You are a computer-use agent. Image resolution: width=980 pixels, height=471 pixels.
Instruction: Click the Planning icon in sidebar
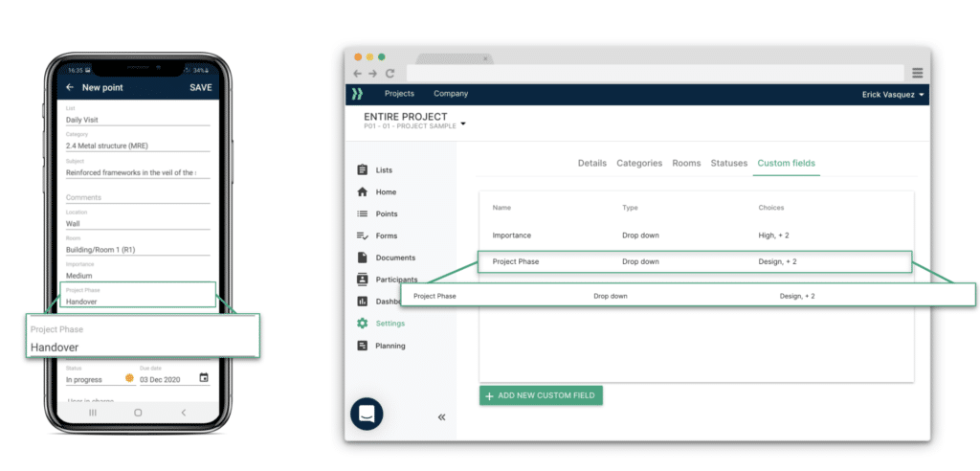click(x=363, y=346)
